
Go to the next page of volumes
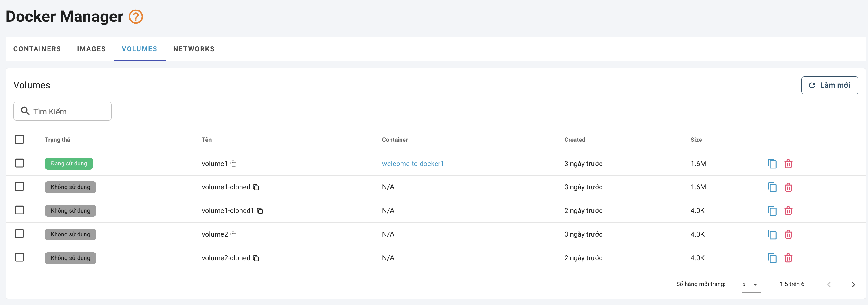tap(853, 284)
